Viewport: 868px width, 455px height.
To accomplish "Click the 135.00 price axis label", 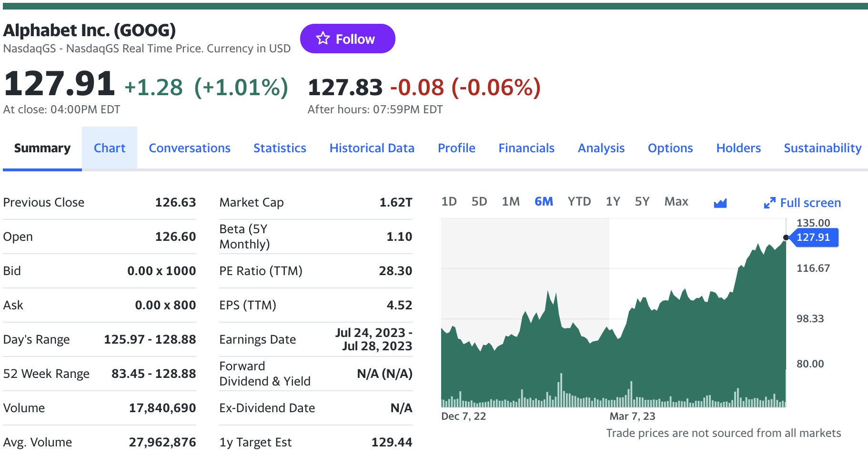I will click(813, 223).
